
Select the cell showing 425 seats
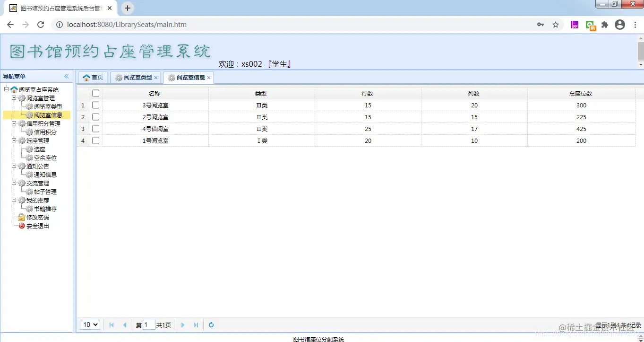(x=581, y=129)
